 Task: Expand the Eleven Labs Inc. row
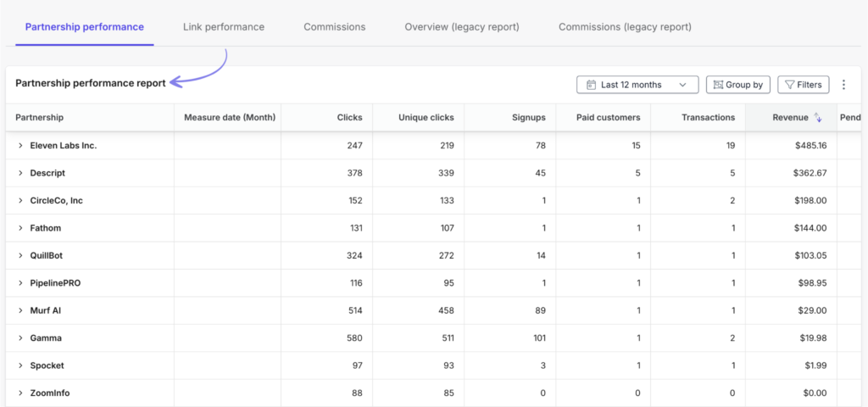coord(20,146)
